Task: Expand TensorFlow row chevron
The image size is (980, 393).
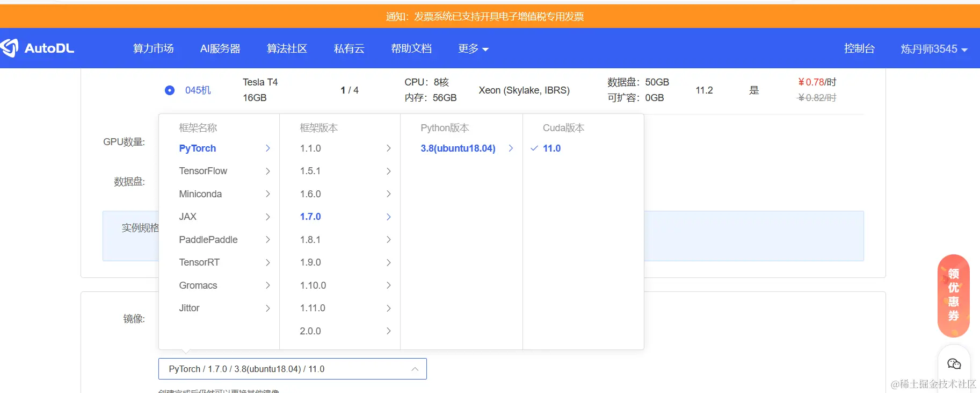Action: click(268, 171)
